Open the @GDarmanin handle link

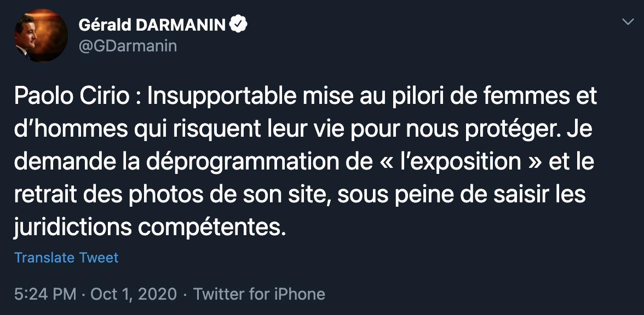(128, 46)
